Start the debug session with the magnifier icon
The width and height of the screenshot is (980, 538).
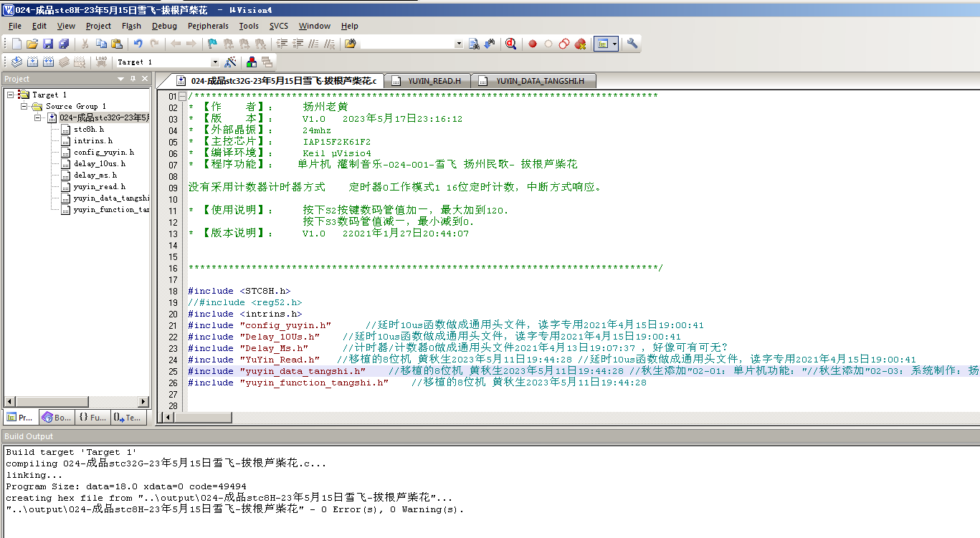[x=511, y=44]
